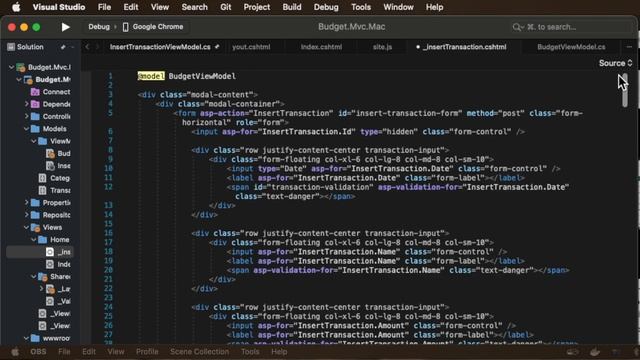Click pin icon on InsertTransactionViewModel.cs tab
The width and height of the screenshot is (640, 360).
click(x=217, y=47)
